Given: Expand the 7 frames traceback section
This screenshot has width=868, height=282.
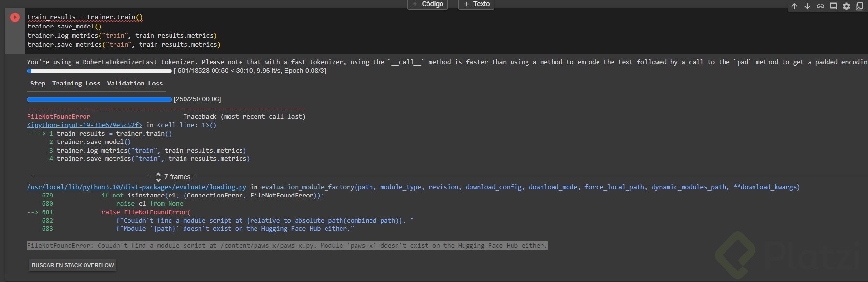Looking at the screenshot, I should coord(173,177).
